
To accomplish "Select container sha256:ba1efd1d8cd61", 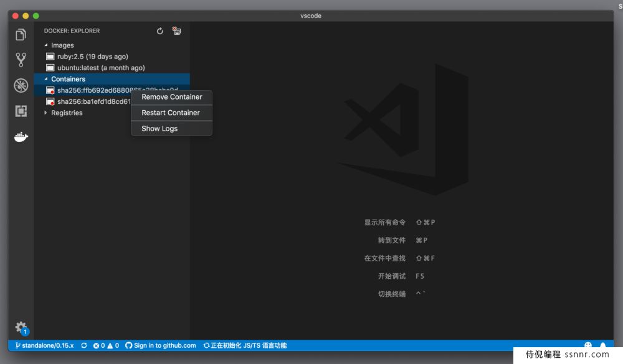I will tap(94, 101).
